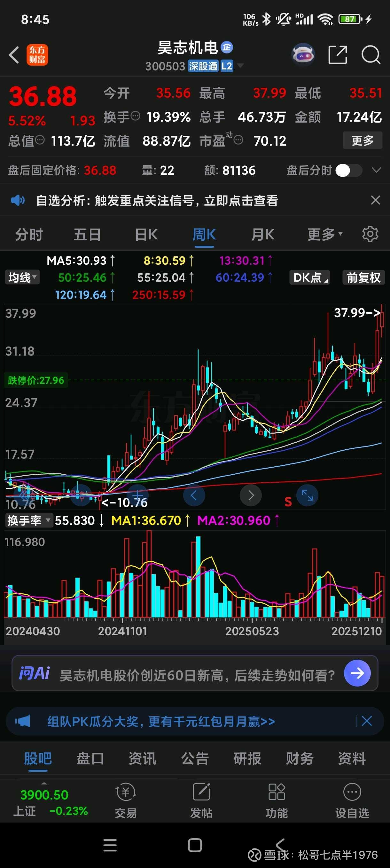Tap the 深股通 tag
390x868 pixels.
[x=203, y=66]
